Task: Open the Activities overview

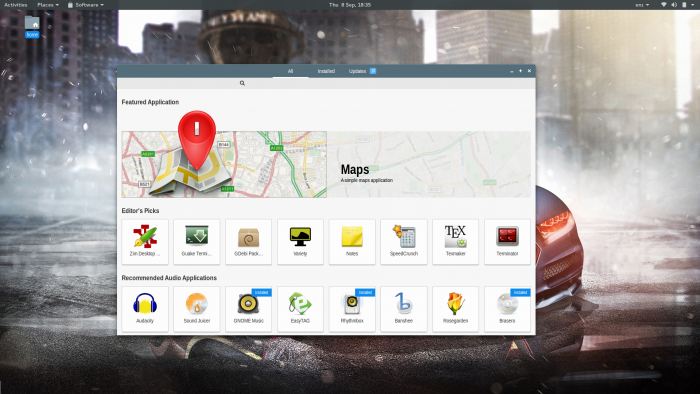Action: pyautogui.click(x=16, y=4)
